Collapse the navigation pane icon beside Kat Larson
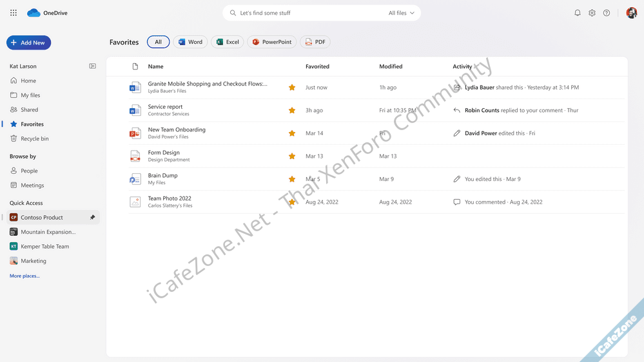The height and width of the screenshot is (362, 644). click(93, 66)
